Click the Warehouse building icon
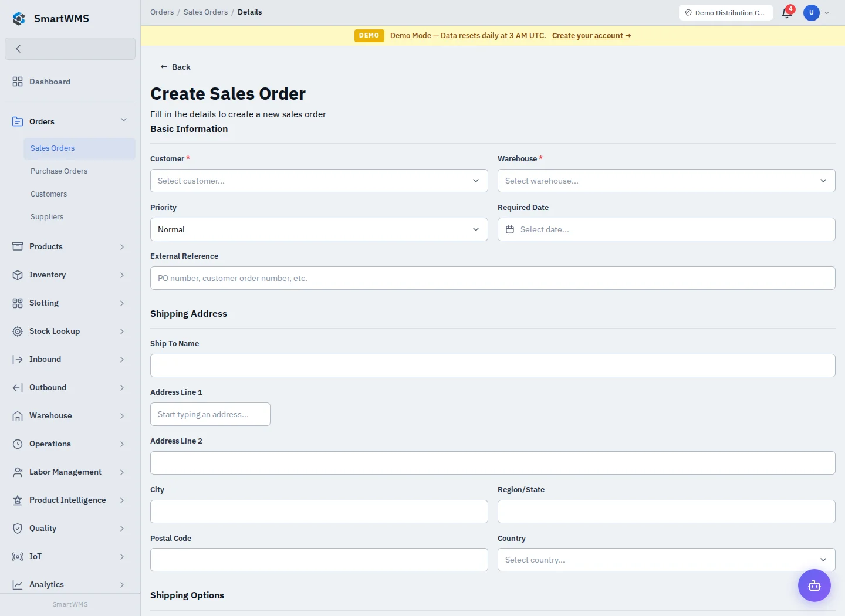 (x=18, y=415)
